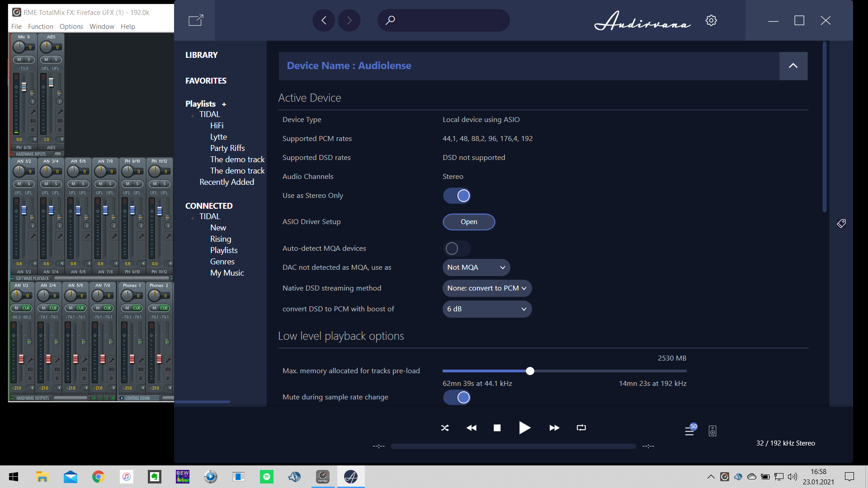Screen dimensions: 868x488
Task: Go forward with the right arrow button
Action: 349,20
